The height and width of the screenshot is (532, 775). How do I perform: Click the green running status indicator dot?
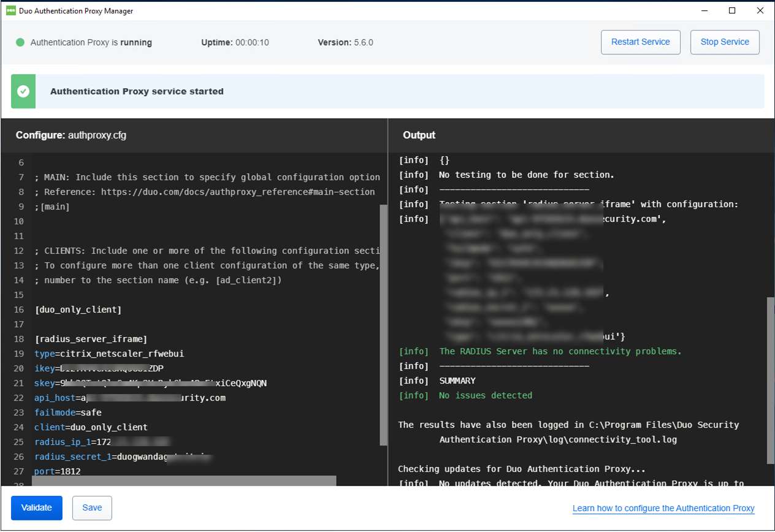(x=20, y=42)
